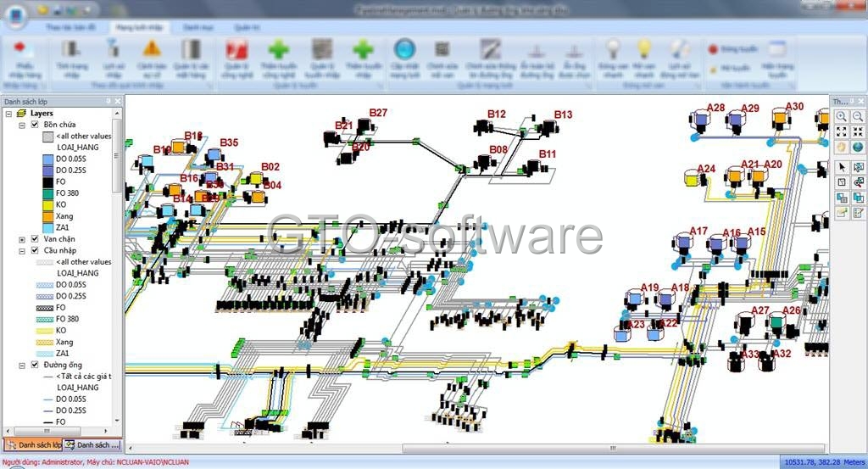Switch to the active second ribbon tab
Viewport: 868px width, 469px height.
click(x=138, y=27)
